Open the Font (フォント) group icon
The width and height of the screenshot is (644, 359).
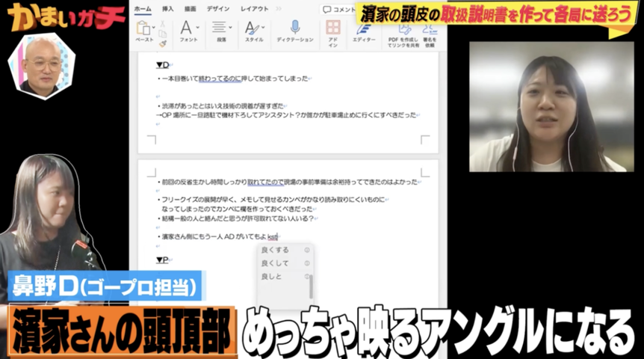click(186, 28)
